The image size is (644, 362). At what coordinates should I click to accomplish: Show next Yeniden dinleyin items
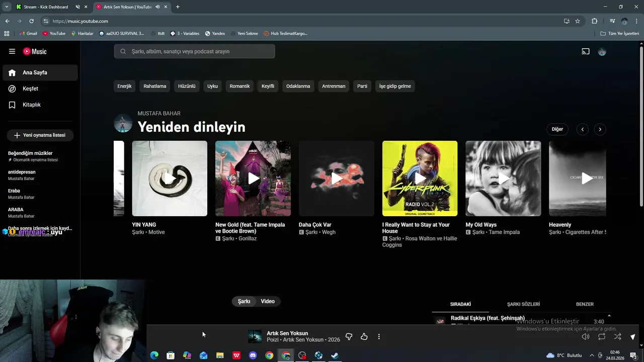600,129
